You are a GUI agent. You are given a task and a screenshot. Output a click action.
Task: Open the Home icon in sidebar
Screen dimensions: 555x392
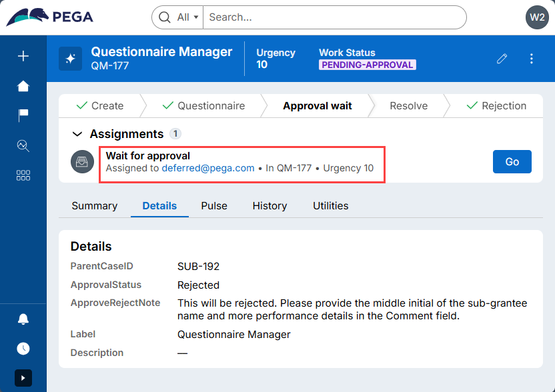point(23,86)
